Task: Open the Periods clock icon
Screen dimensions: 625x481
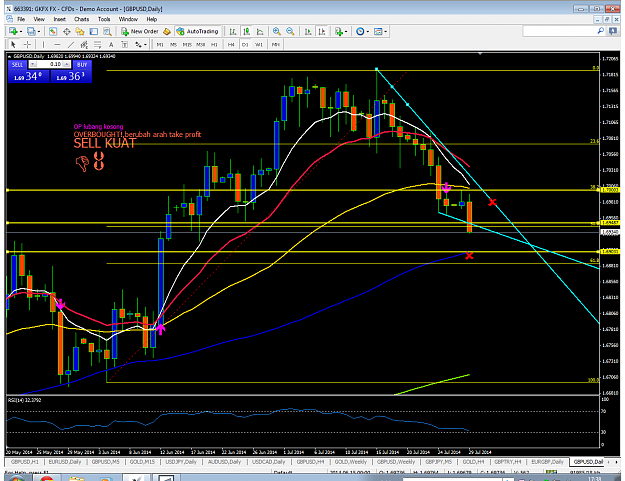Action: [360, 31]
